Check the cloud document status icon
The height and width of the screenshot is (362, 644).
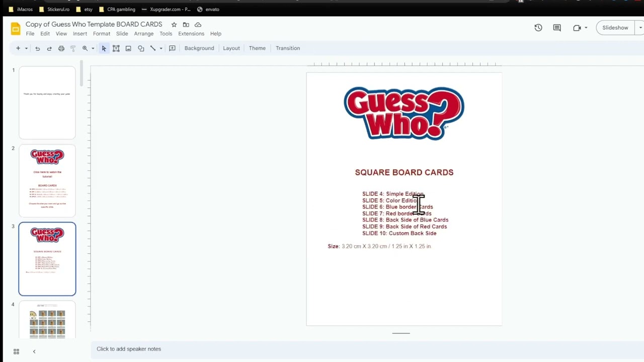coord(198,25)
